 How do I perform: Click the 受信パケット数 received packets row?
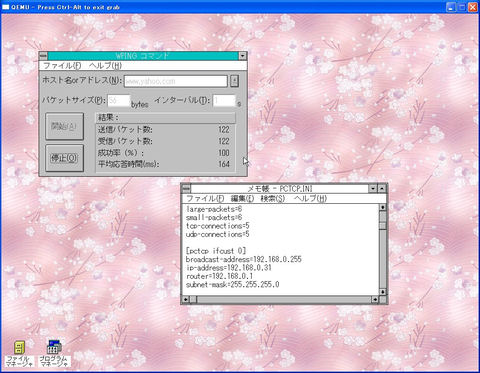pos(165,141)
